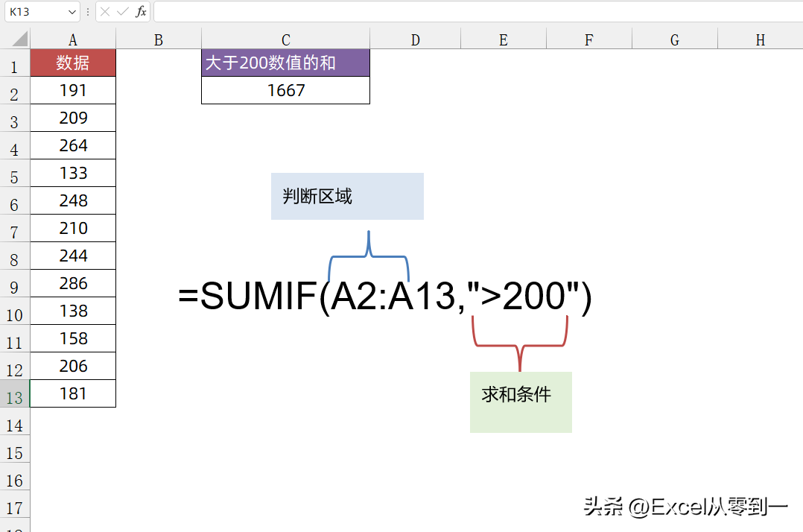Select the cell containing 286
The image size is (803, 532).
[73, 283]
